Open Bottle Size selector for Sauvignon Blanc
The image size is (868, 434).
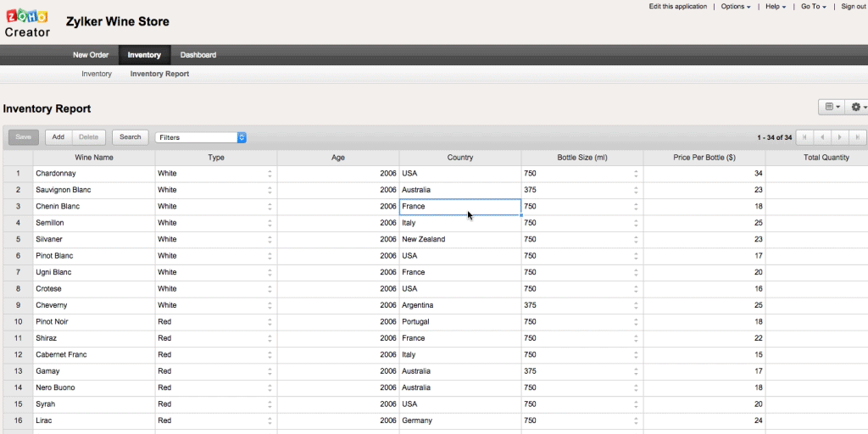(x=636, y=190)
